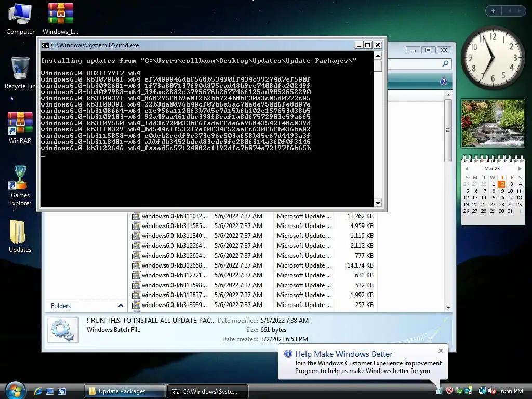The width and height of the screenshot is (532, 399).
Task: Click Show Desktop in Quick Launch
Action: click(x=50, y=391)
